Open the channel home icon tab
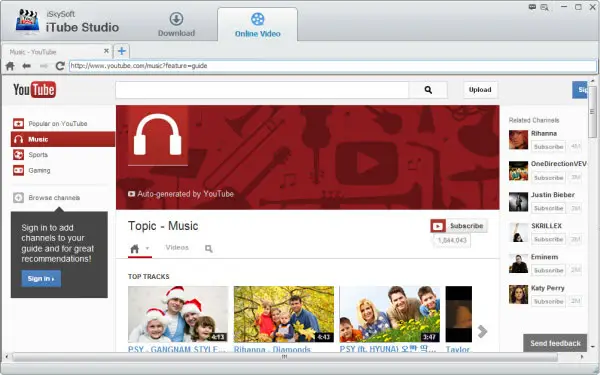 (134, 249)
